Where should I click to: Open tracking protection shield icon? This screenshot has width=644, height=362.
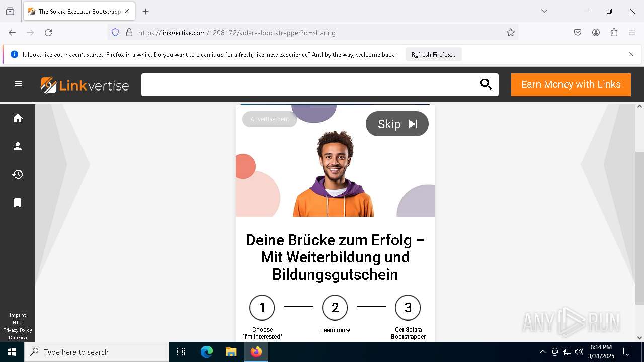pyautogui.click(x=115, y=33)
